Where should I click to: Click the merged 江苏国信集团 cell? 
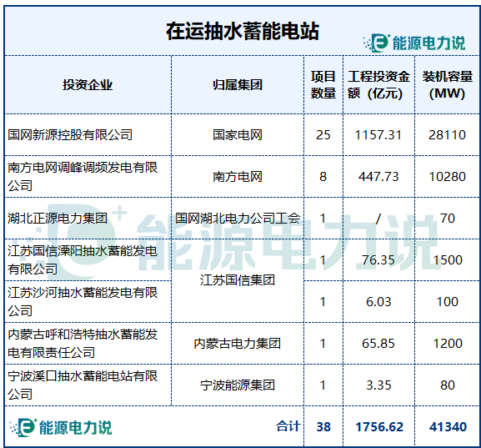click(238, 280)
